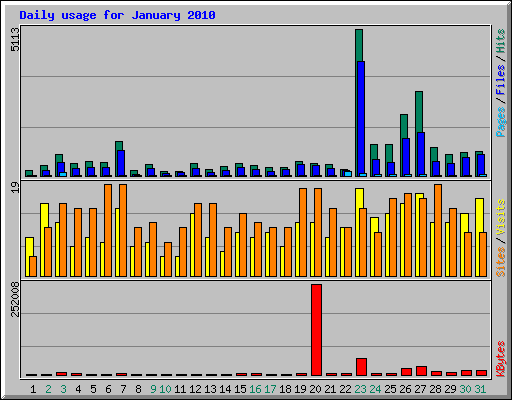Screen dimensions: 512x400
Task: Click the '252008' KBytes axis value
Action: [15, 299]
